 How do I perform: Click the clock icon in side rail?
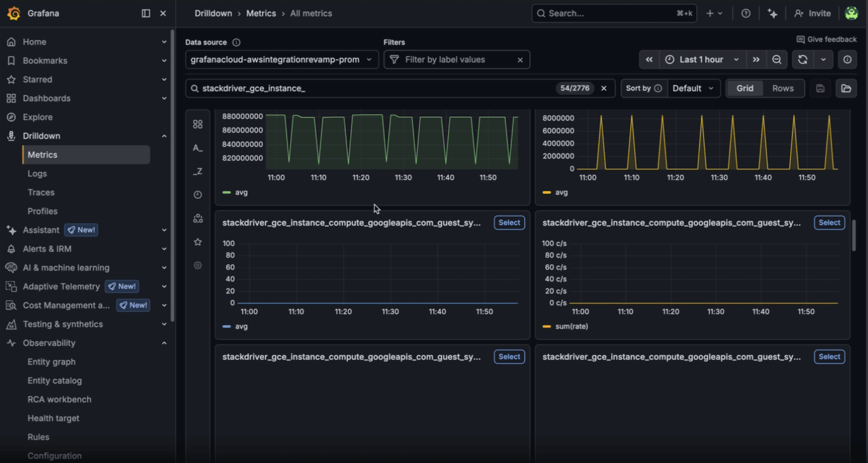[198, 195]
